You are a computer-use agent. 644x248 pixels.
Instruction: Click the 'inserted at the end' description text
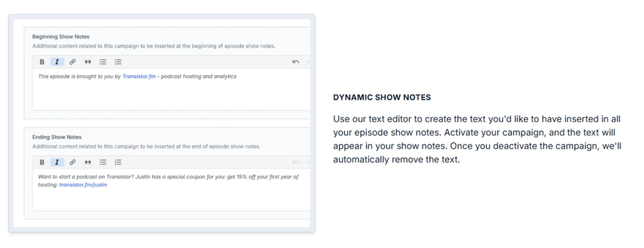tap(146, 146)
